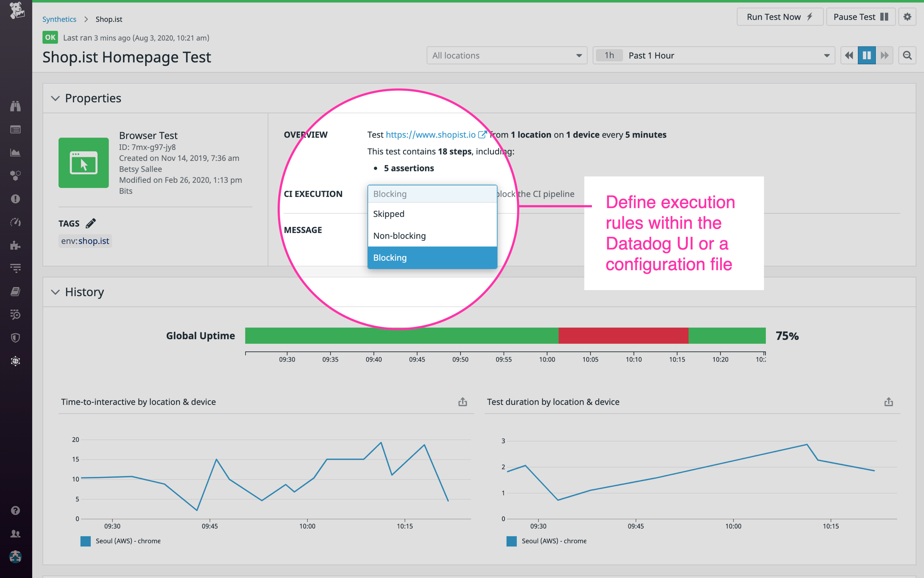
Task: Open Monitors via the exclamation icon
Action: tap(15, 198)
